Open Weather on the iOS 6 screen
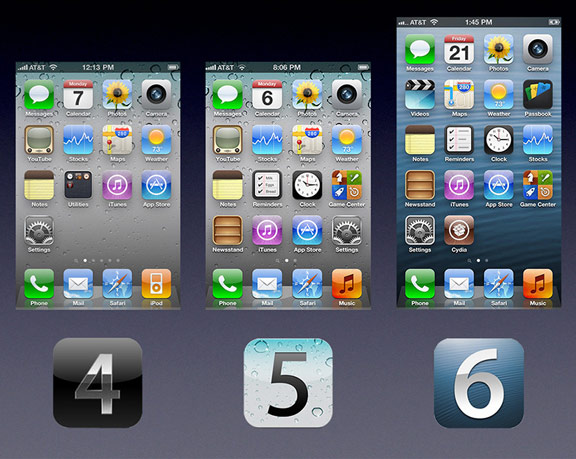Viewport: 576px width, 459px height. point(498,94)
